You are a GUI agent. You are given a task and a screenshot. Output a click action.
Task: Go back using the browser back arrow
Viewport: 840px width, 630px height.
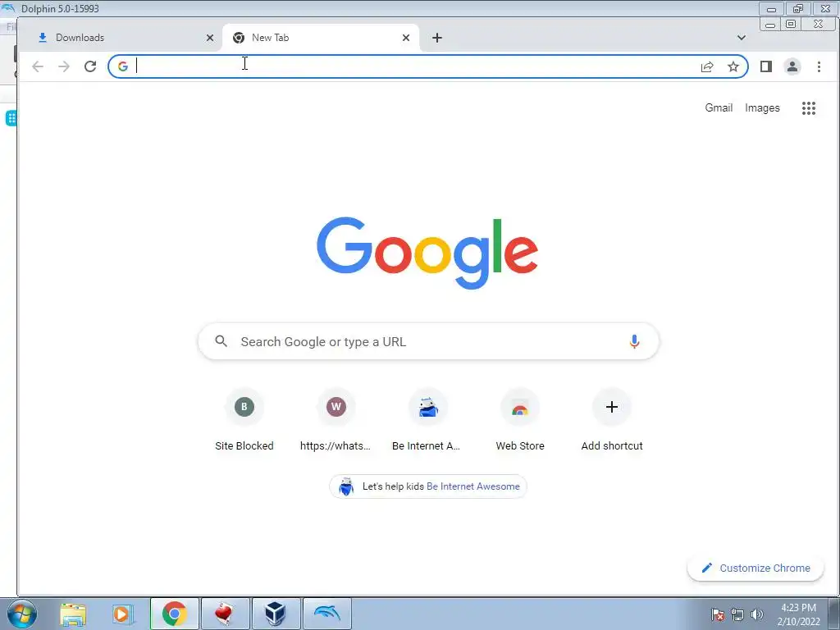click(38, 66)
